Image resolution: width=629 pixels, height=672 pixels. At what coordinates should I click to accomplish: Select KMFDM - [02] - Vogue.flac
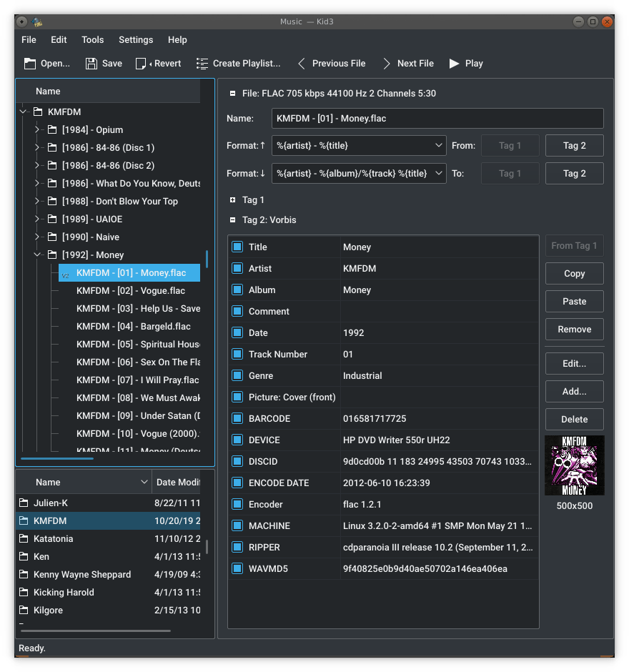[131, 290]
